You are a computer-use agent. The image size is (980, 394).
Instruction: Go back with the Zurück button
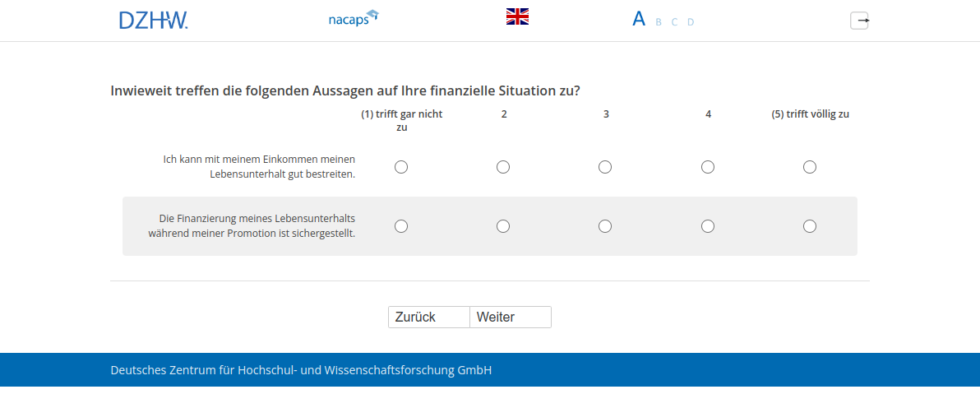(428, 318)
